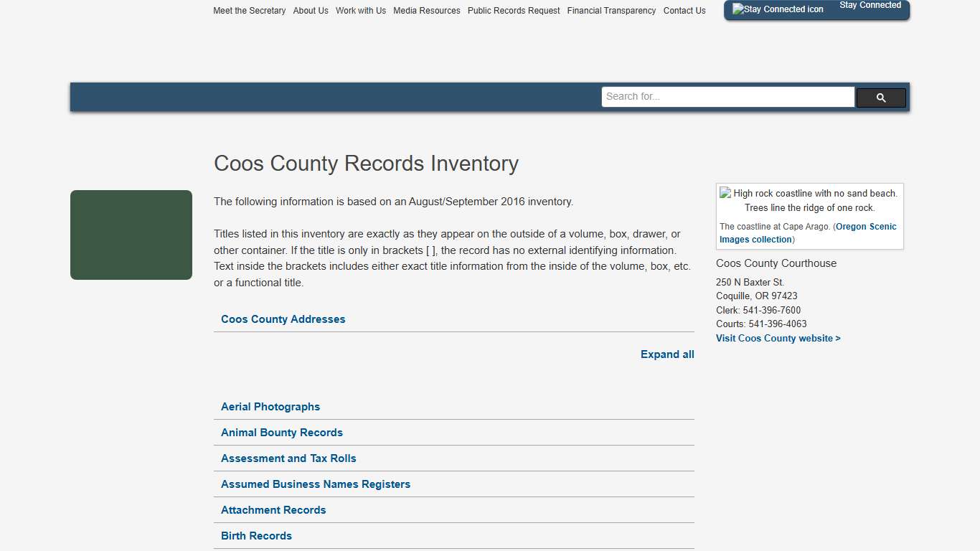Viewport: 980px width, 551px height.
Task: Expand the Birth Records section
Action: pos(256,536)
